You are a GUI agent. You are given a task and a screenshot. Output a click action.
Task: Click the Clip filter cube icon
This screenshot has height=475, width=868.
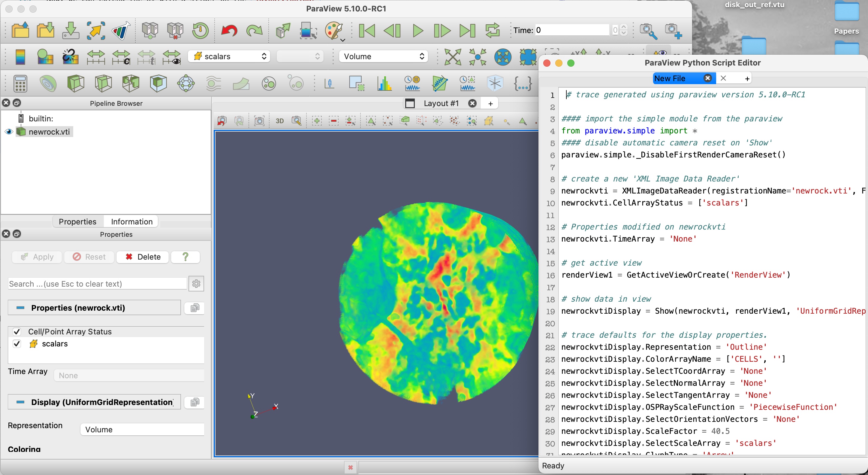tap(75, 83)
